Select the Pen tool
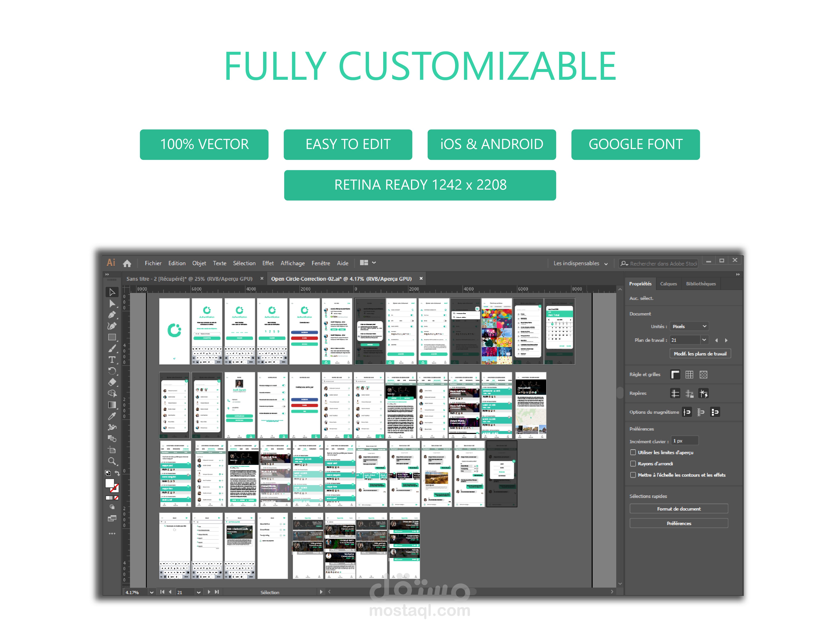 [112, 315]
